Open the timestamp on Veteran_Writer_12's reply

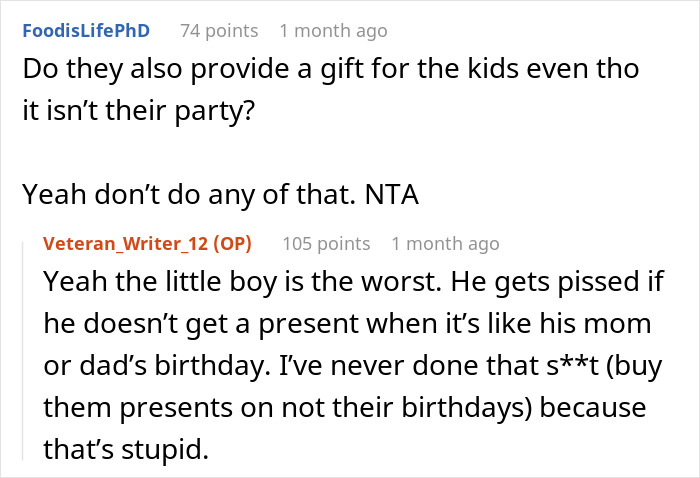(x=445, y=243)
